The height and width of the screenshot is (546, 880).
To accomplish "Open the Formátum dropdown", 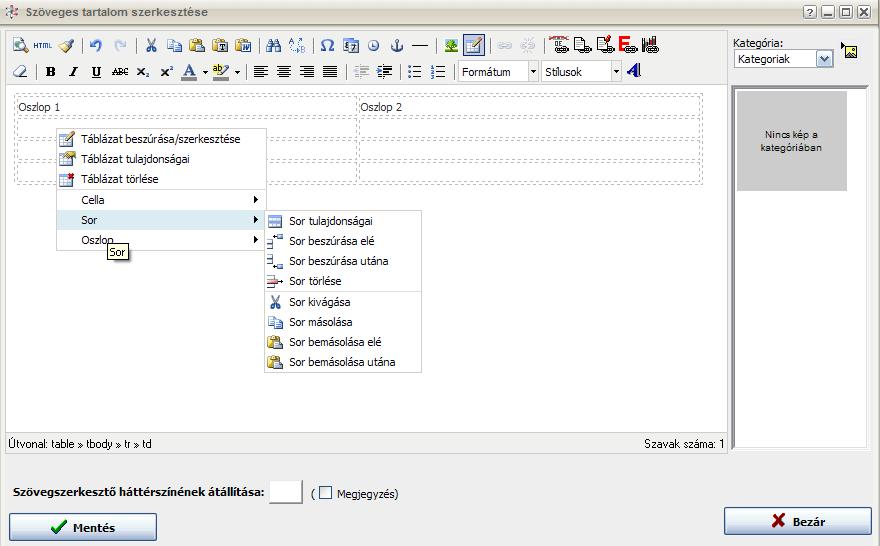I will pyautogui.click(x=498, y=72).
